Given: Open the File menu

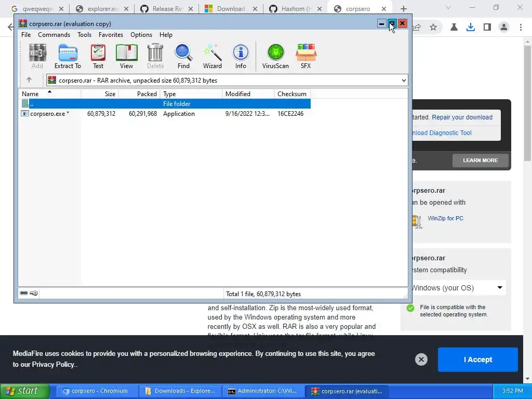Looking at the screenshot, I should [x=26, y=35].
